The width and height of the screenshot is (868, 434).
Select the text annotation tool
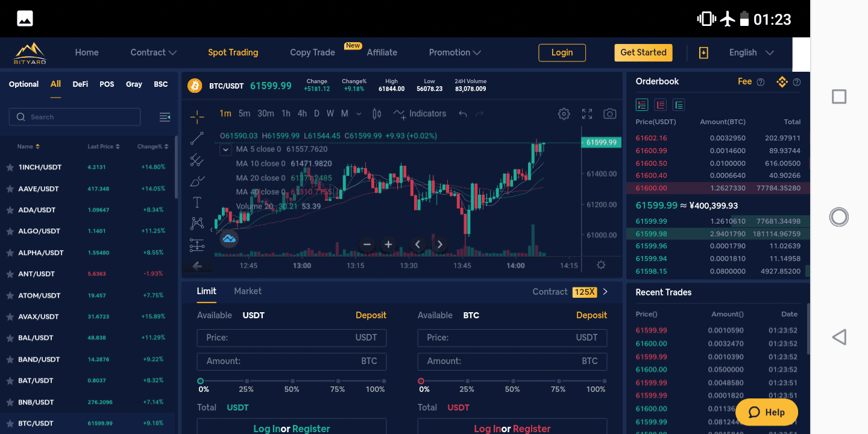tap(197, 202)
